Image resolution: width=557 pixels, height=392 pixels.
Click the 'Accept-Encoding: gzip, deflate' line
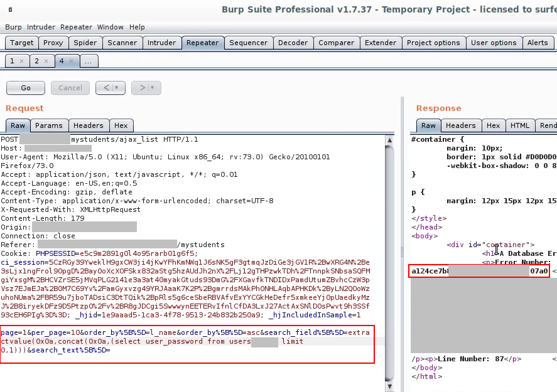(x=67, y=192)
